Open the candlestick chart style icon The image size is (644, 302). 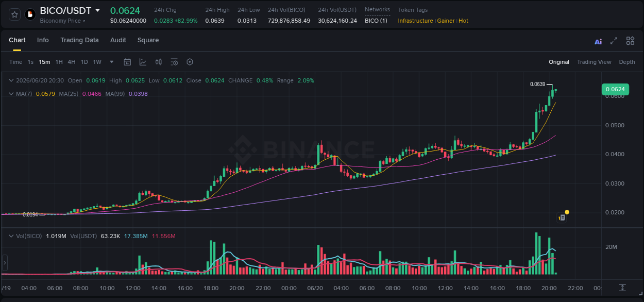(159, 62)
